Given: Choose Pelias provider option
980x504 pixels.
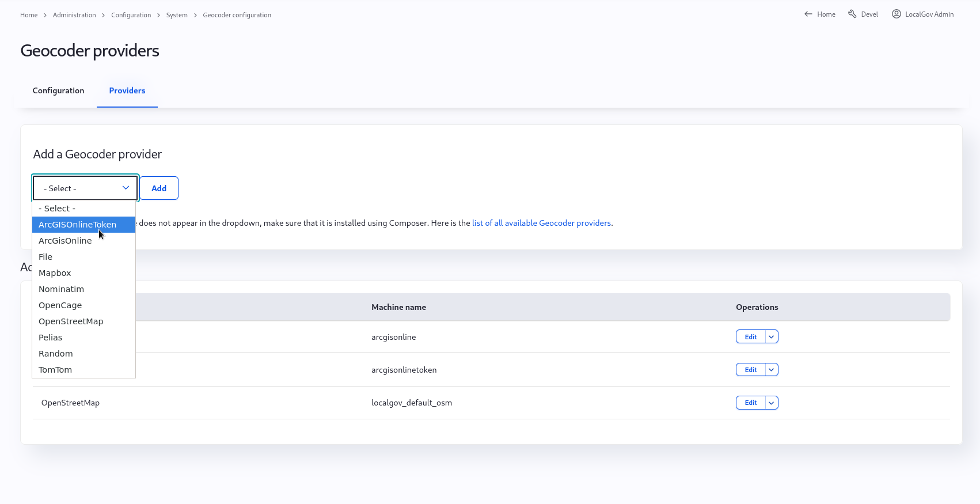Looking at the screenshot, I should (x=83, y=338).
